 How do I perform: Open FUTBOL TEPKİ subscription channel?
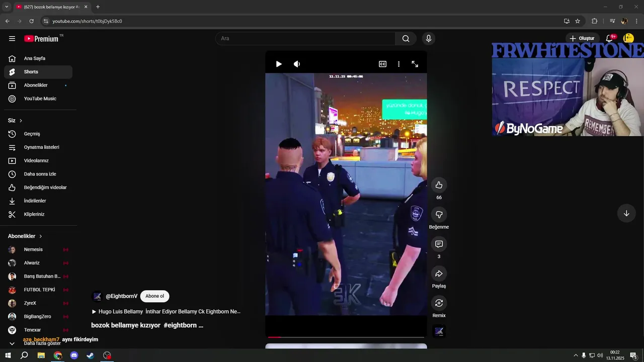click(38, 290)
